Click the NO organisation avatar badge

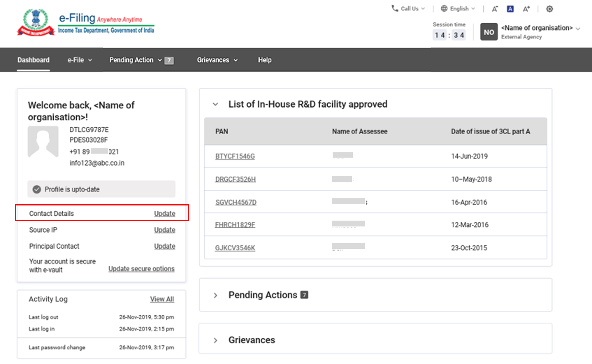(x=489, y=32)
